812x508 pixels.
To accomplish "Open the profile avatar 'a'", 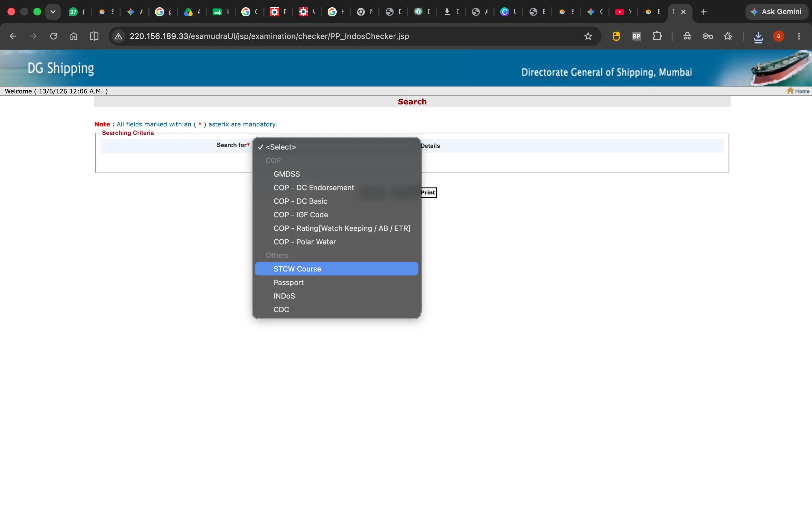I will click(778, 36).
